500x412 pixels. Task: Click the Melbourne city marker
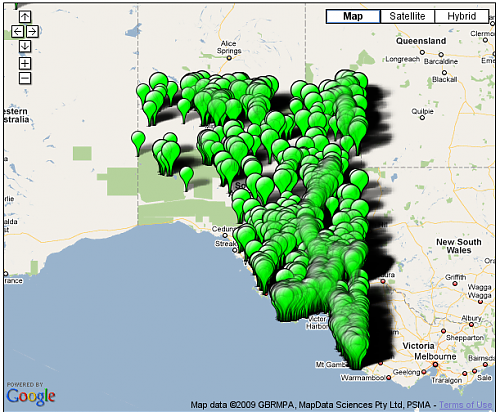435,365
